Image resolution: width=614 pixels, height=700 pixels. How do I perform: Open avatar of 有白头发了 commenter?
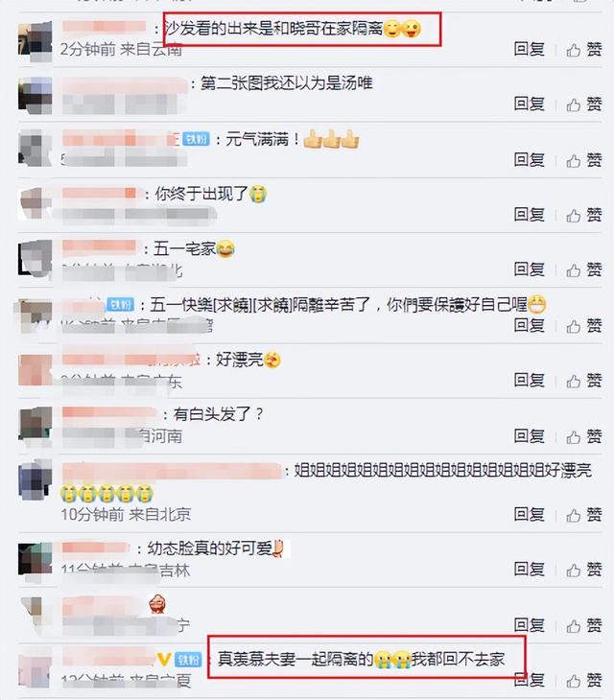tap(35, 427)
